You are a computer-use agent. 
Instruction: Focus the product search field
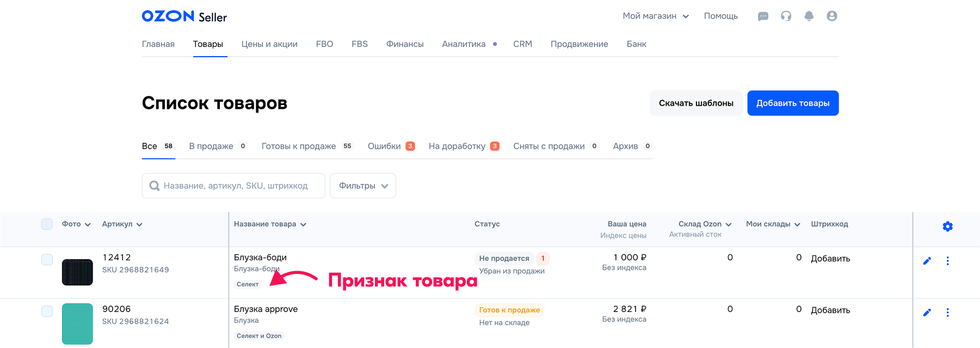tap(233, 186)
